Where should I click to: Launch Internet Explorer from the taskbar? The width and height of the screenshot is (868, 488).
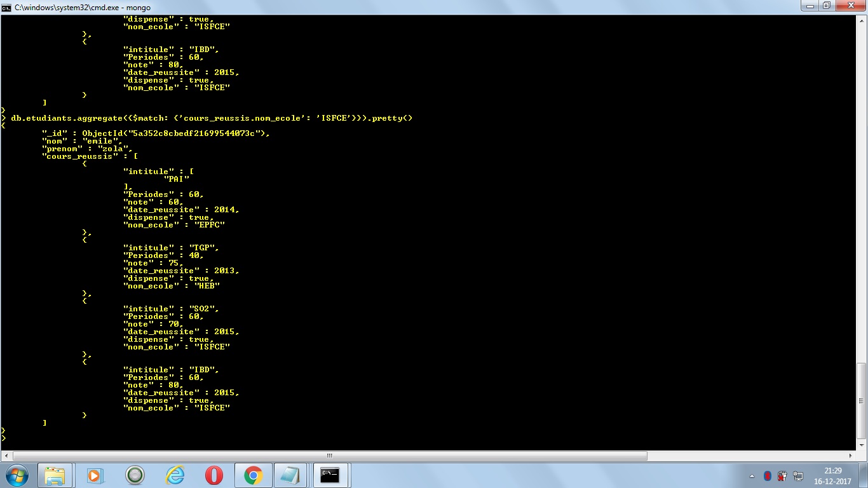175,475
